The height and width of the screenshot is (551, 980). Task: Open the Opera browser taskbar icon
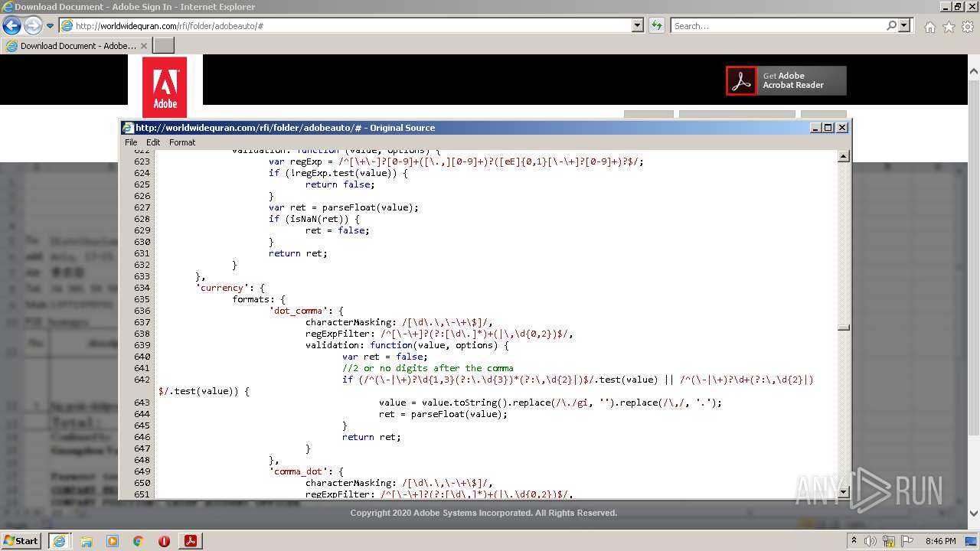[164, 541]
